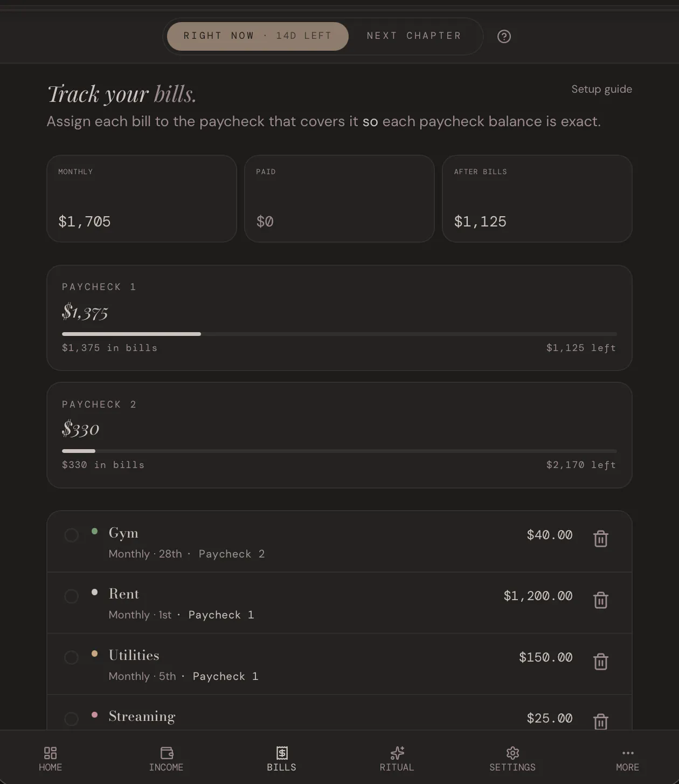Open the After Bills $1,125 summary card

pos(537,198)
